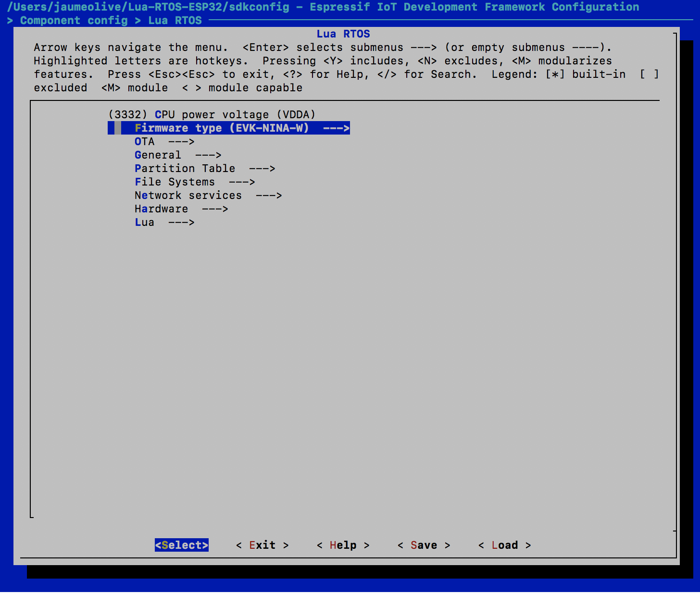
Task: Click 'Component config' in the breadcrumb
Action: coord(74,20)
